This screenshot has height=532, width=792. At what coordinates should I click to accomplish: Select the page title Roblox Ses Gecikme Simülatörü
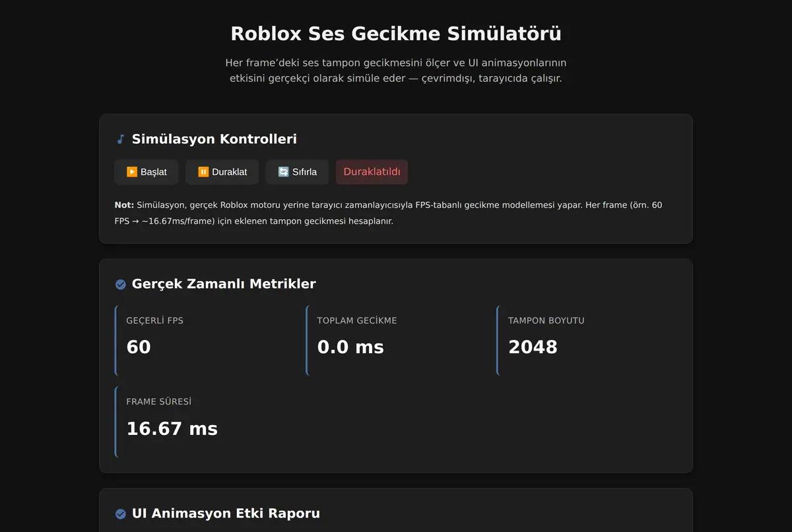[x=396, y=33]
